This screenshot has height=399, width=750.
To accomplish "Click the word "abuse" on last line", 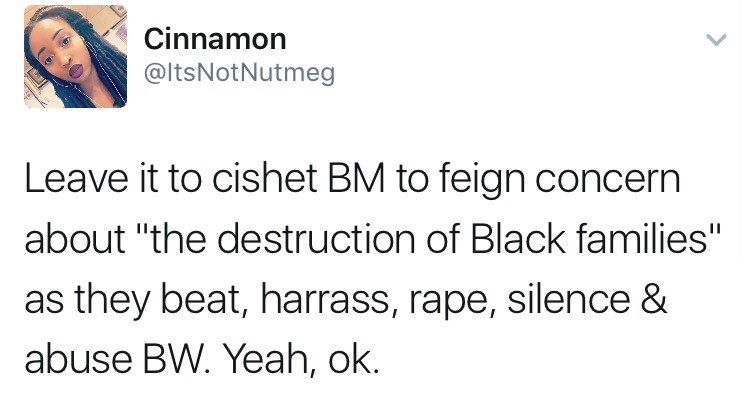I will [78, 360].
